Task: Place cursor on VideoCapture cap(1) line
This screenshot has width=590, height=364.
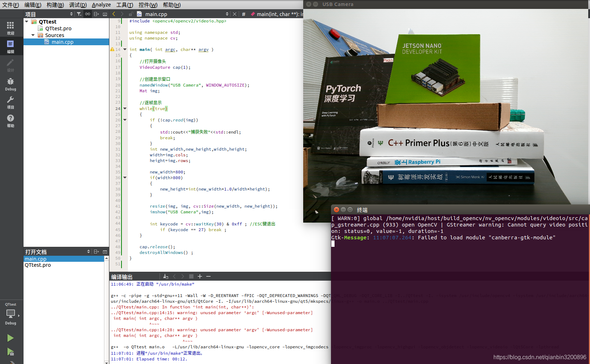Action: click(x=165, y=67)
